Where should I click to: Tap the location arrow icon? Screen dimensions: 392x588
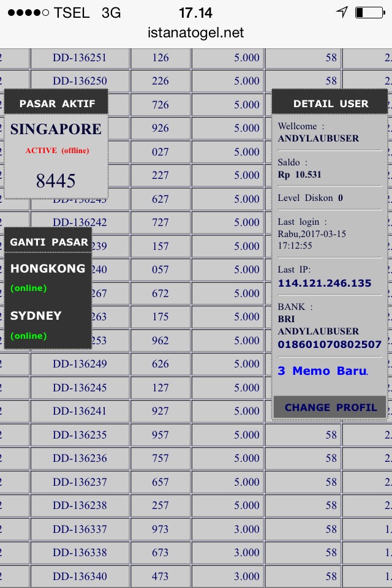point(342,12)
